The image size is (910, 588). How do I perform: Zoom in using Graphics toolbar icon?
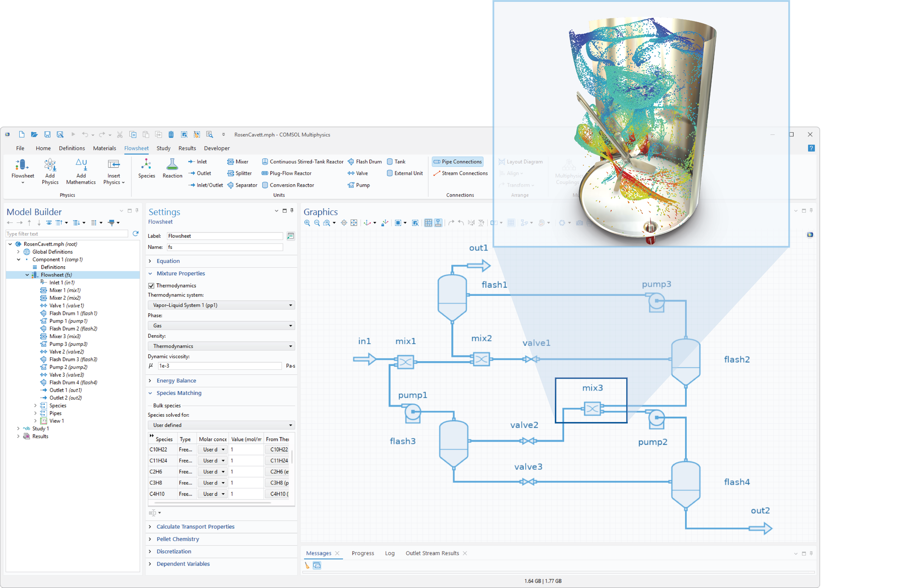coord(307,223)
